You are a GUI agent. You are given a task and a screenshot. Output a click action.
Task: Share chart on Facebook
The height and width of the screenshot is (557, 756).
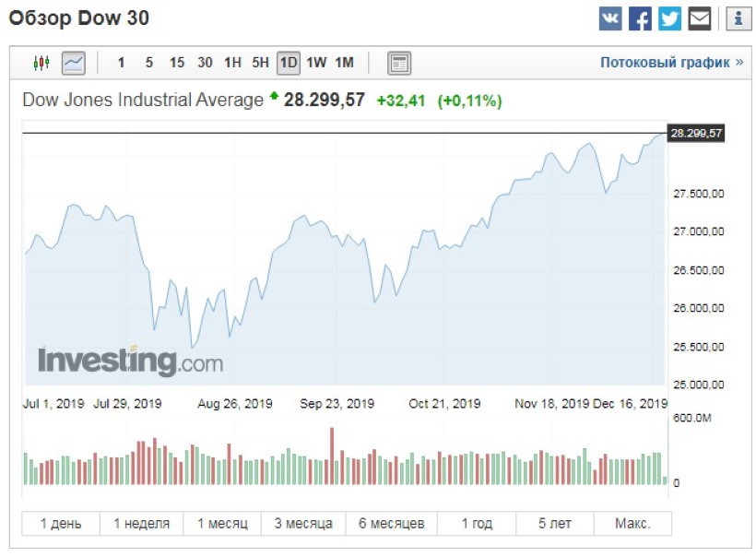(x=640, y=18)
